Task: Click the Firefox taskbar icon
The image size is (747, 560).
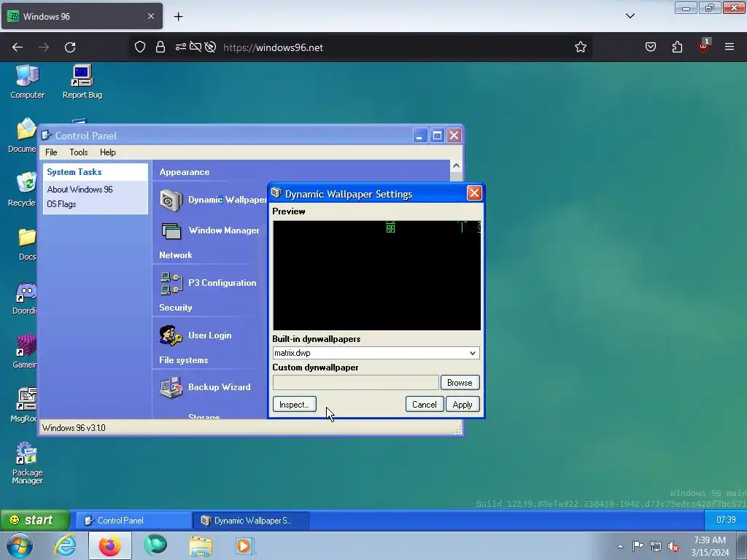Action: point(109,545)
